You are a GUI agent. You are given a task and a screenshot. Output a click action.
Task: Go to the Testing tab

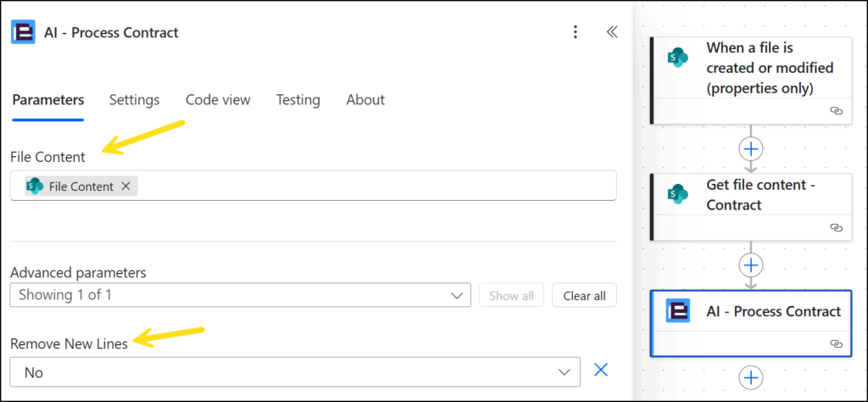pyautogui.click(x=298, y=100)
